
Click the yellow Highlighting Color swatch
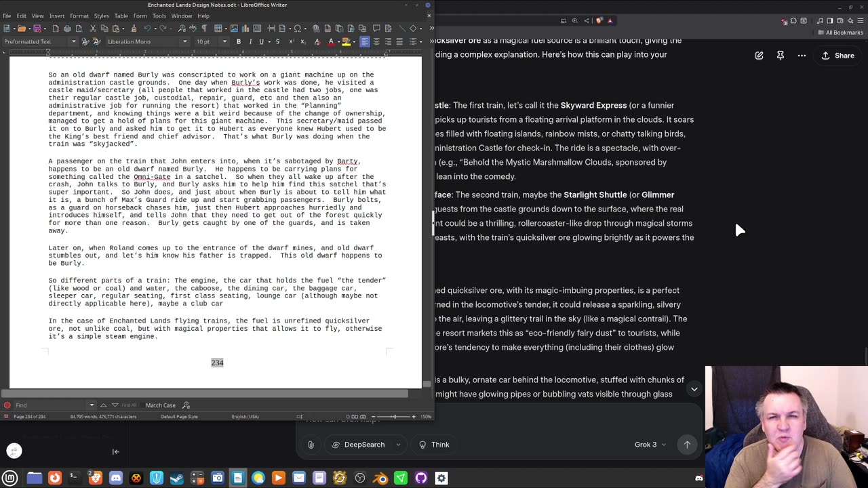[x=346, y=41]
